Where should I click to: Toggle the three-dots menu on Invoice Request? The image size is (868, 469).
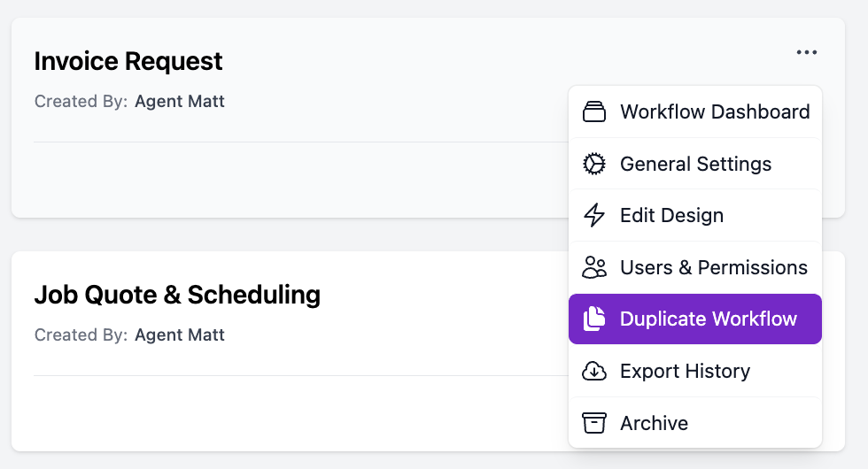[x=806, y=53]
